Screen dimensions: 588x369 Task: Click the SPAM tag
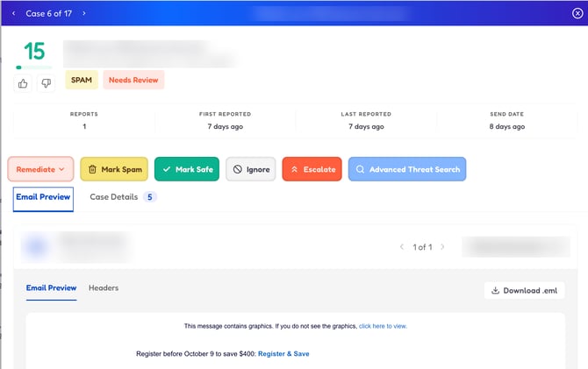(x=82, y=80)
